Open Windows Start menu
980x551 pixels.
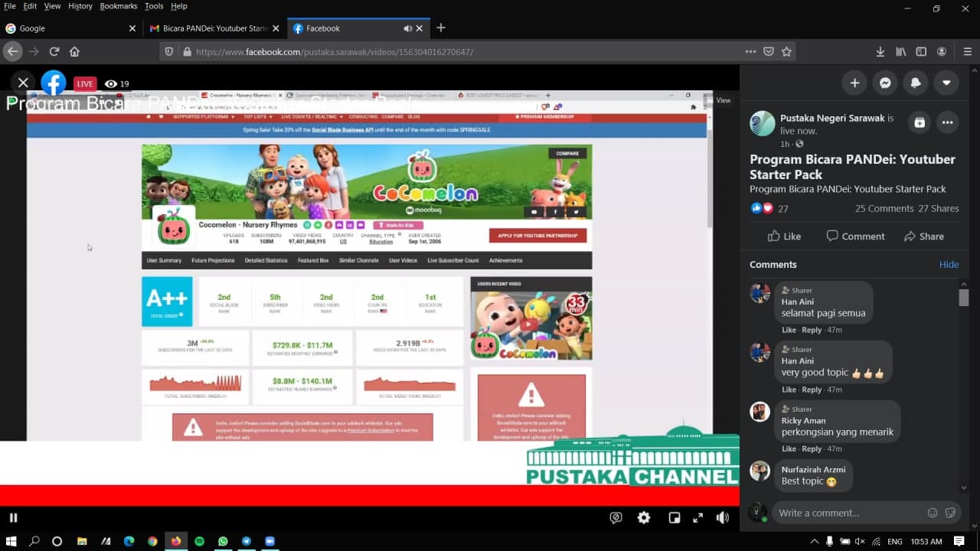11,541
